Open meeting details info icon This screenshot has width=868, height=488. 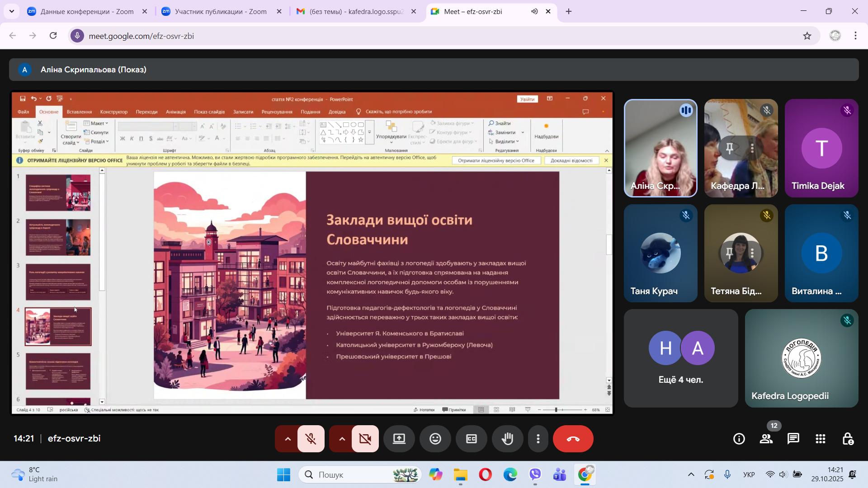(x=739, y=439)
